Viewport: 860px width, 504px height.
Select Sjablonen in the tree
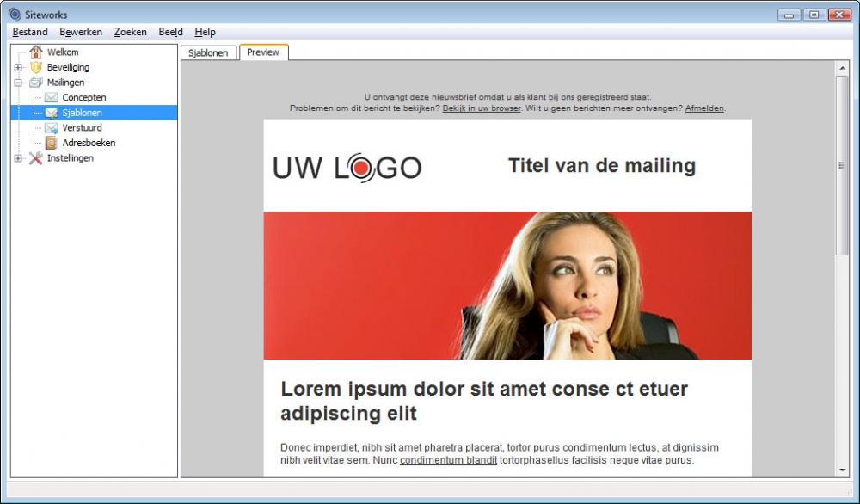pyautogui.click(x=82, y=113)
